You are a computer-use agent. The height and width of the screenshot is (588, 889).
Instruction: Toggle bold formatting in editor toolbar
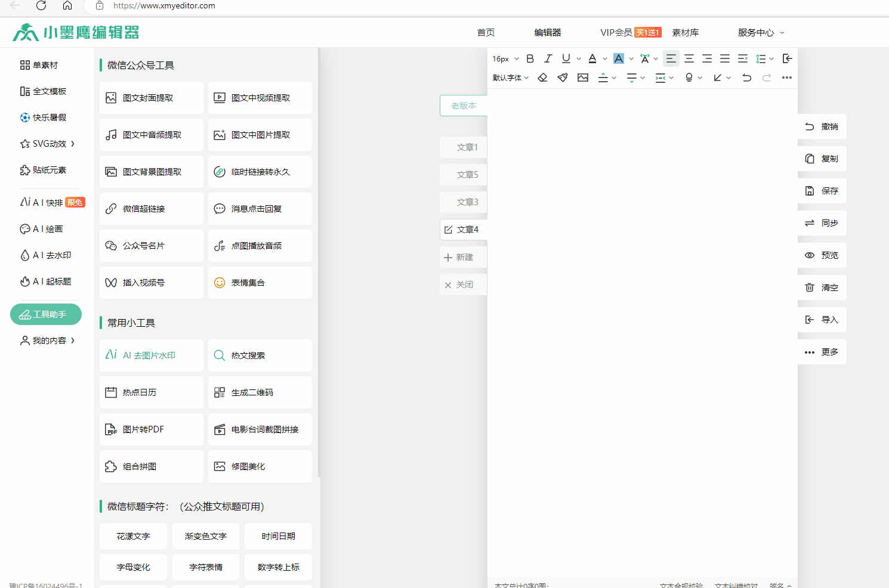click(x=530, y=58)
